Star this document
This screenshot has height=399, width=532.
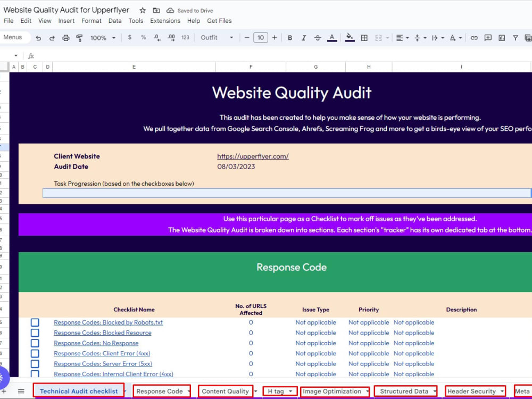(143, 11)
